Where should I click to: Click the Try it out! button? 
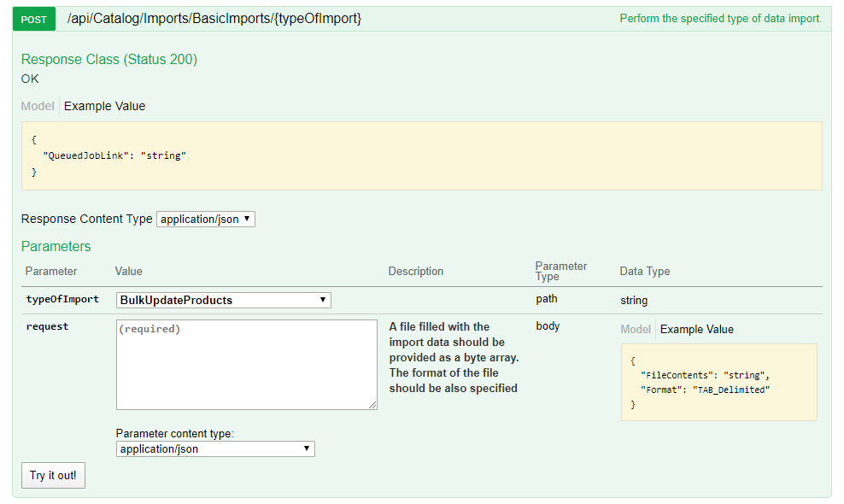click(x=53, y=476)
